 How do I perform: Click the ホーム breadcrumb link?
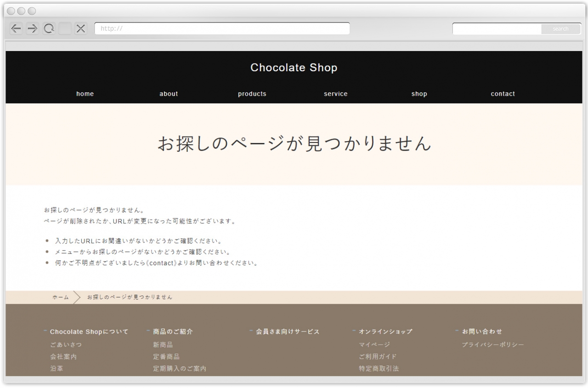pyautogui.click(x=61, y=297)
